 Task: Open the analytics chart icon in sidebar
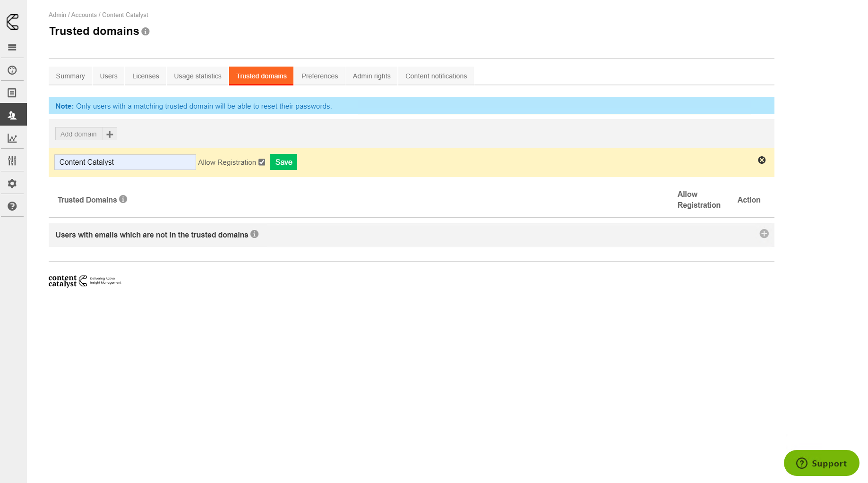click(12, 138)
